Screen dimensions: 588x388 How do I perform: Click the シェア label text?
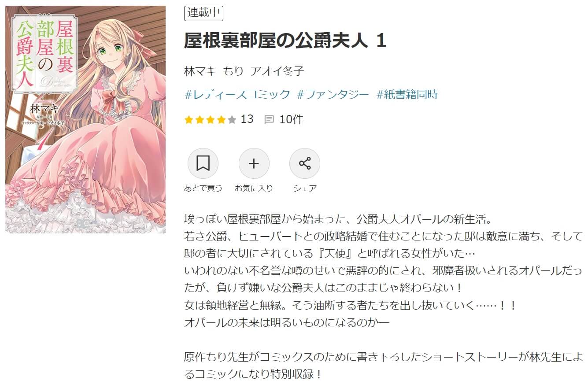pos(305,188)
